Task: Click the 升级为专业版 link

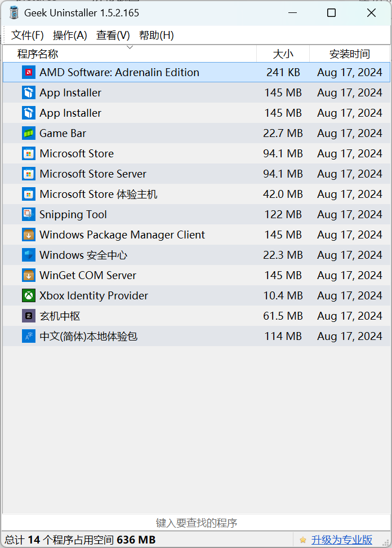Action: (342, 540)
